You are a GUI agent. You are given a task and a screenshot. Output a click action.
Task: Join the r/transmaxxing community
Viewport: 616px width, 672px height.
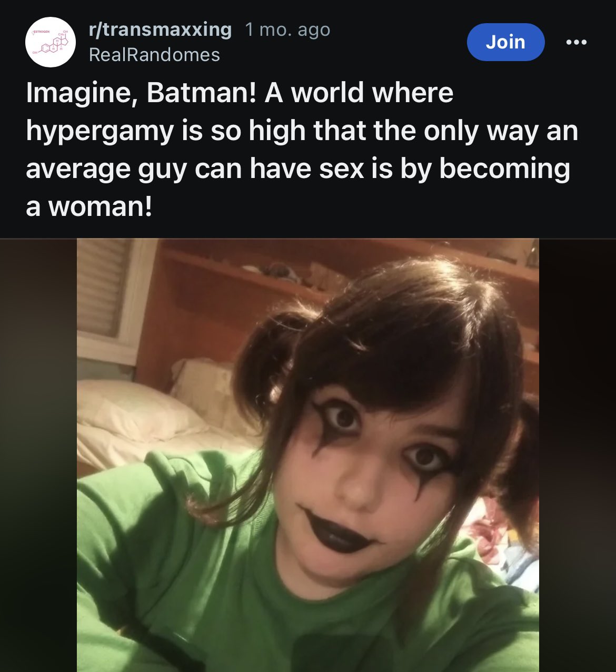[x=505, y=42]
